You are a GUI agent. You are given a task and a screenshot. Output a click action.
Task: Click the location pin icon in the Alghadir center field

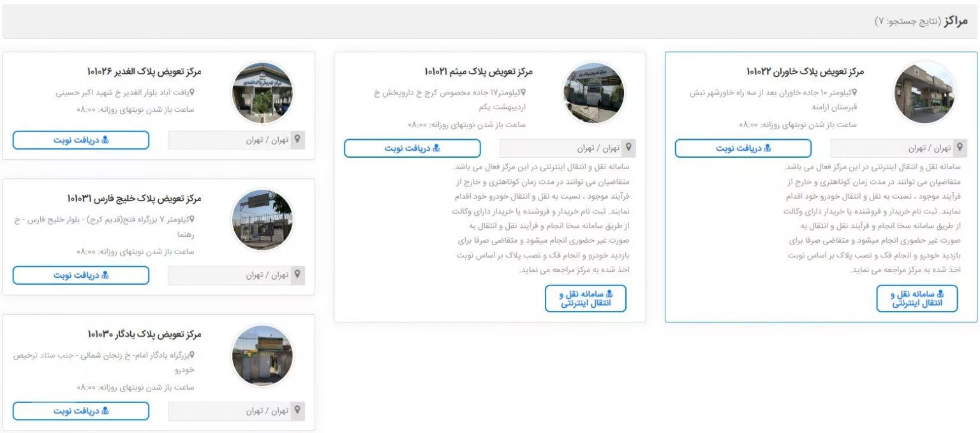[x=298, y=140]
